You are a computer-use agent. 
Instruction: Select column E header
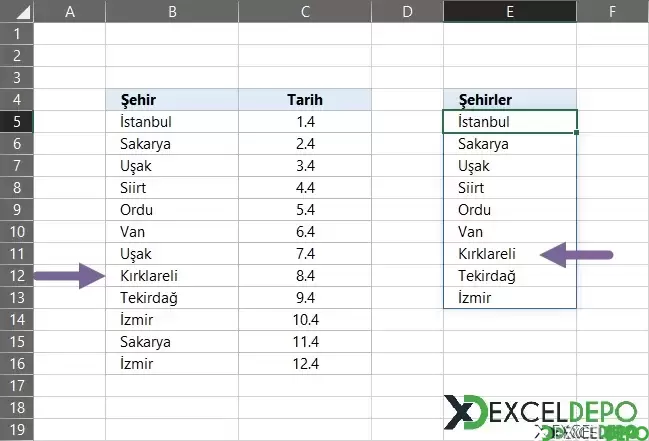coord(509,12)
